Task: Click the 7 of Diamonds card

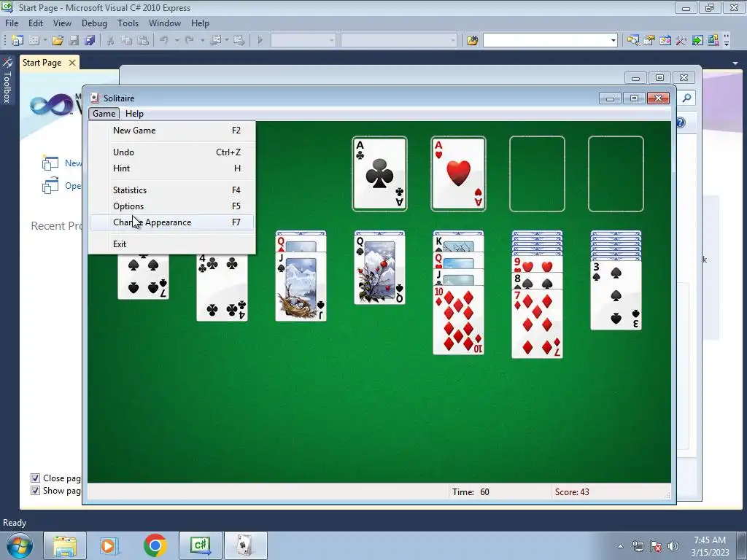Action: tap(537, 323)
